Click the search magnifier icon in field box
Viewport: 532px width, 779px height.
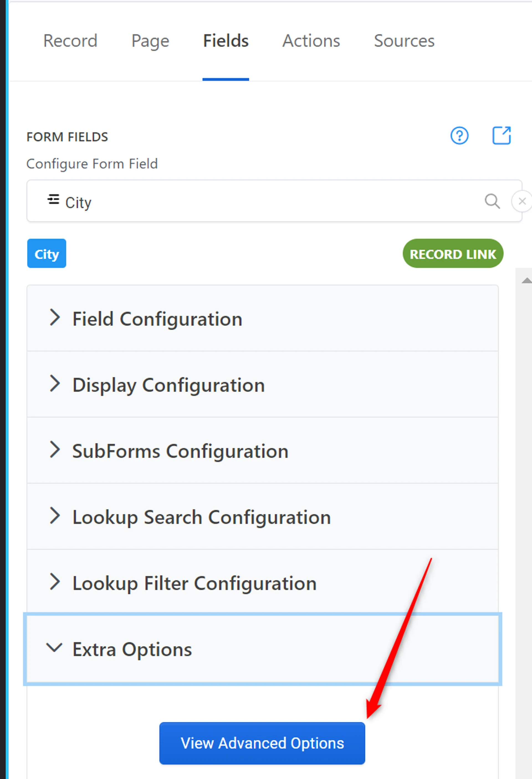pos(492,201)
